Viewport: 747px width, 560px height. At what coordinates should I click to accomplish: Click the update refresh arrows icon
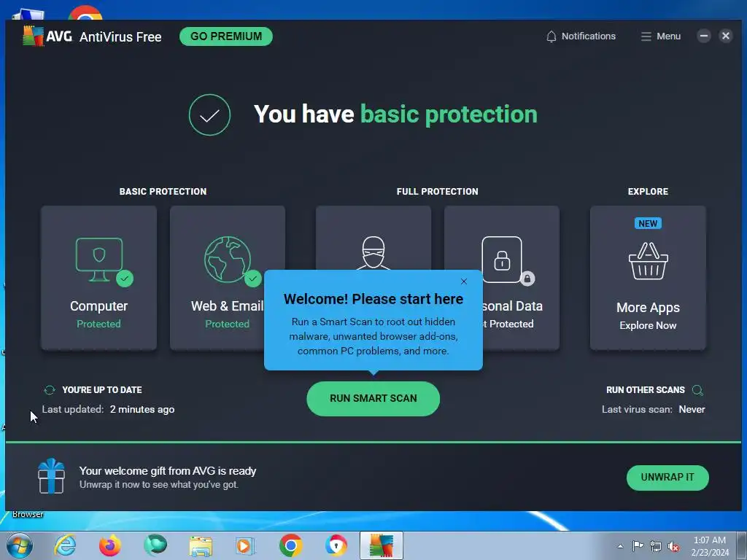click(50, 390)
